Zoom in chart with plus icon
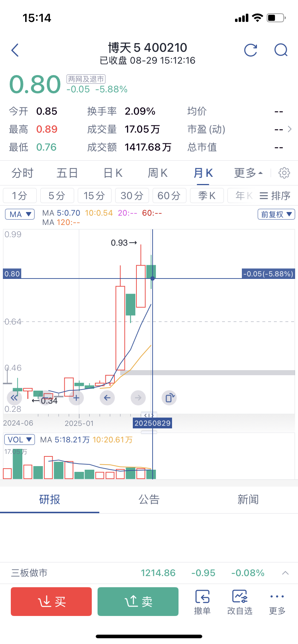Image resolution: width=298 pixels, height=644 pixels. pyautogui.click(x=76, y=398)
